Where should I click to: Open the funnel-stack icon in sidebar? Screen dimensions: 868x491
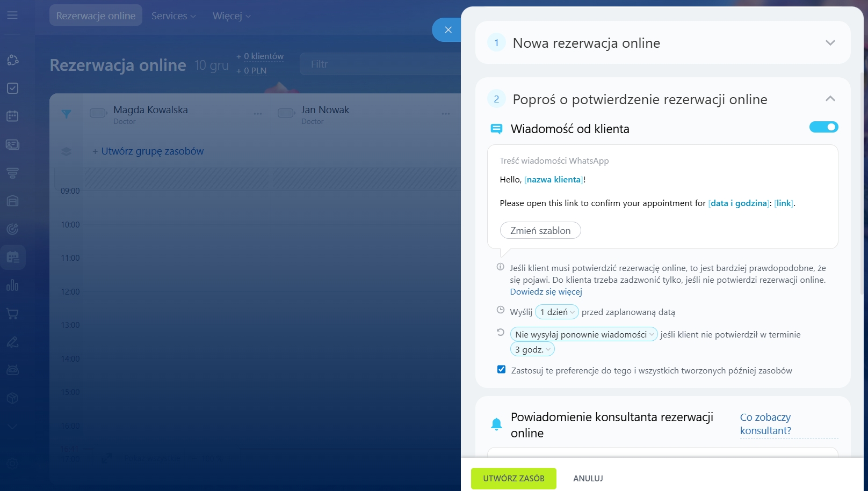tap(12, 173)
